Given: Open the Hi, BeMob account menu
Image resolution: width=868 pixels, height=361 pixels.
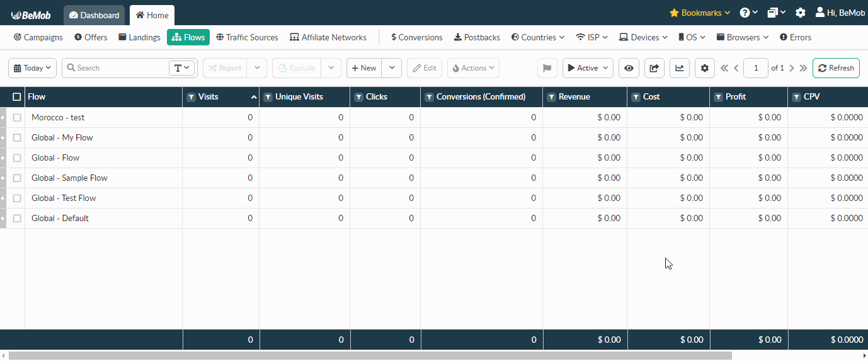Looking at the screenshot, I should click(840, 13).
